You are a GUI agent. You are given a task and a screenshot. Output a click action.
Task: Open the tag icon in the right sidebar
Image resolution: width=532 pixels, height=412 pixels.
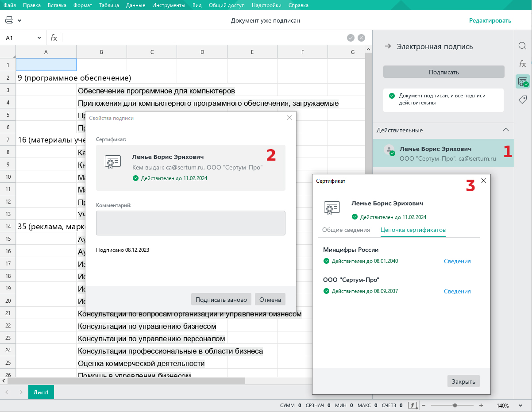[x=523, y=100]
